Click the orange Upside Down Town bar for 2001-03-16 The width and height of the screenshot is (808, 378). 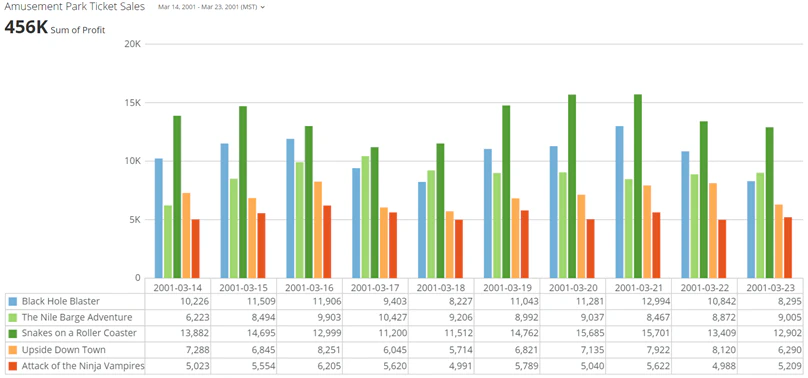tap(318, 230)
